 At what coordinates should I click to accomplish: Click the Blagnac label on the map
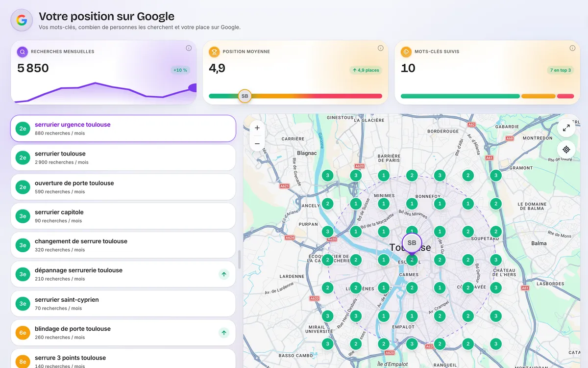coord(307,153)
